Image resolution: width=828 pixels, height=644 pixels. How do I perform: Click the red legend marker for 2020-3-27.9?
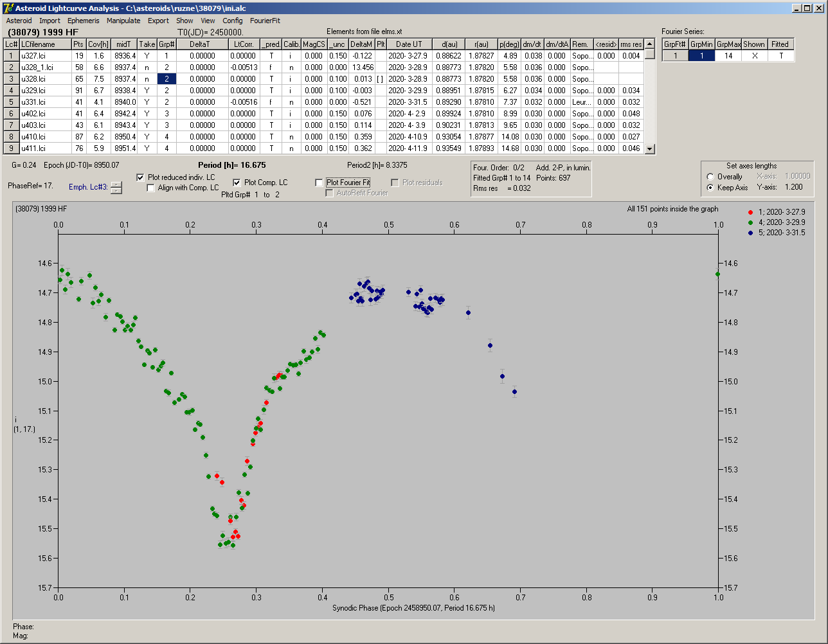coord(751,211)
